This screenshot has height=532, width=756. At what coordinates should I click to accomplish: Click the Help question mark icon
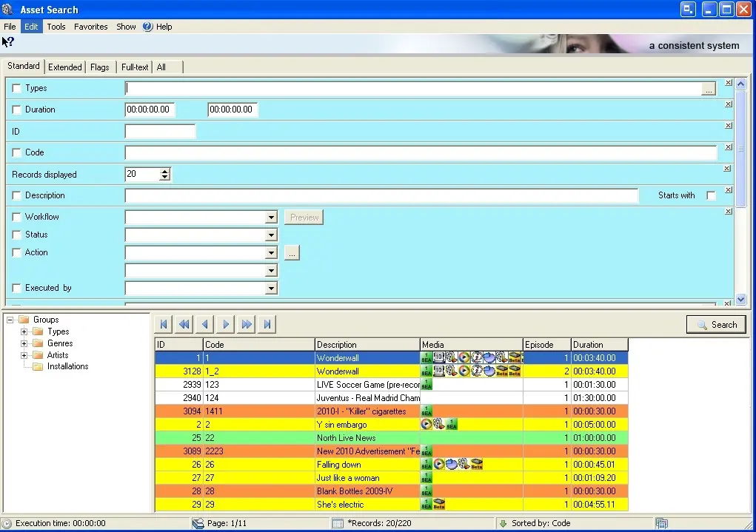point(147,27)
